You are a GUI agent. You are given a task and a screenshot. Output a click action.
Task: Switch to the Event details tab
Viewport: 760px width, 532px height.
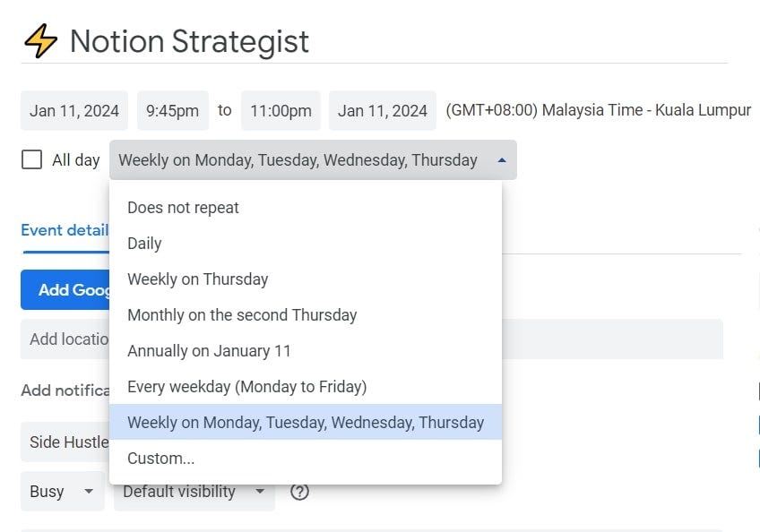pyautogui.click(x=65, y=230)
